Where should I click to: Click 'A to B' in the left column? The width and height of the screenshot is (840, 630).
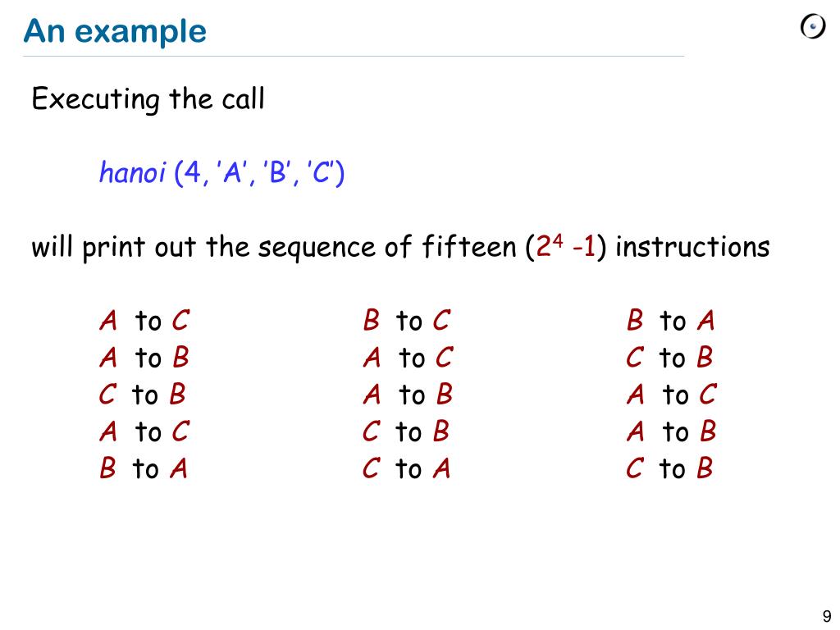144,358
